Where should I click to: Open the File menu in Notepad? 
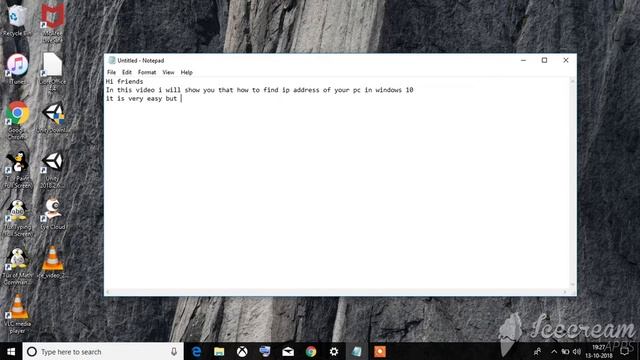pos(111,72)
